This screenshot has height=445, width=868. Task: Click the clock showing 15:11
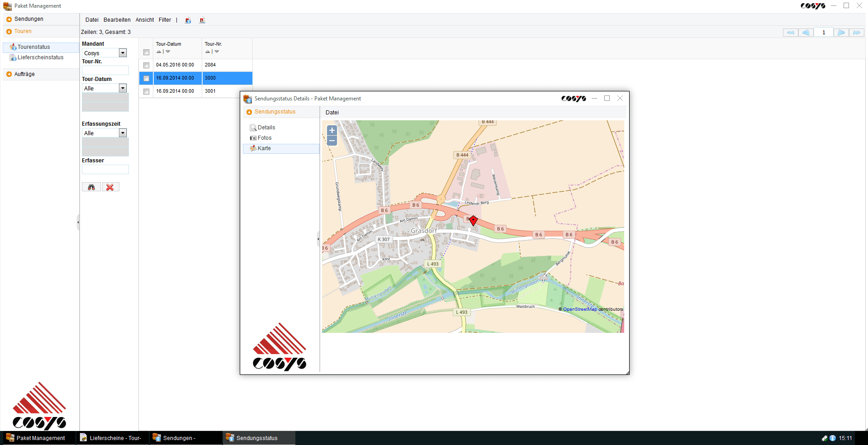(x=845, y=438)
